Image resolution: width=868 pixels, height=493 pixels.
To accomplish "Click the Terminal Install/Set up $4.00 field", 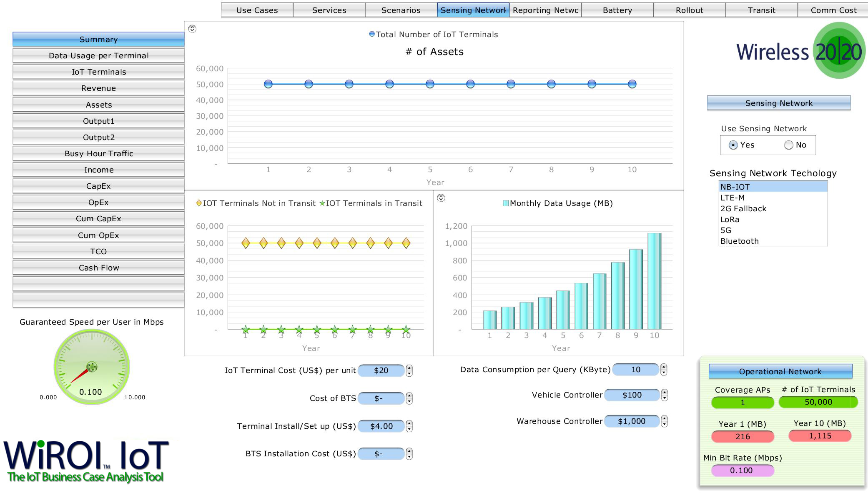I will [381, 426].
